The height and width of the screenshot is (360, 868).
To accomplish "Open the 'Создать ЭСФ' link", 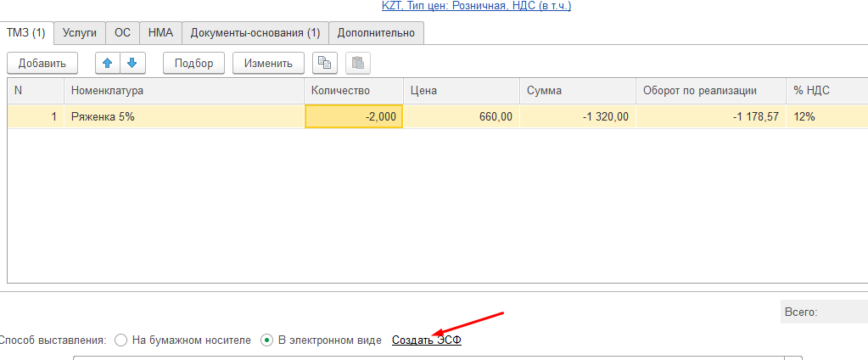I will click(x=426, y=340).
